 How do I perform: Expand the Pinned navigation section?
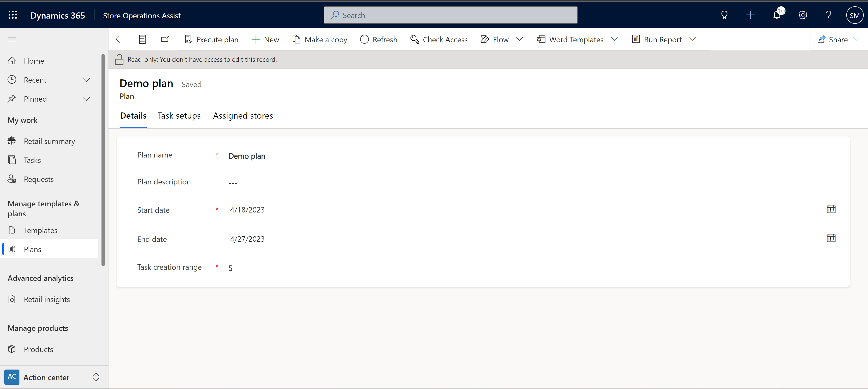[86, 98]
